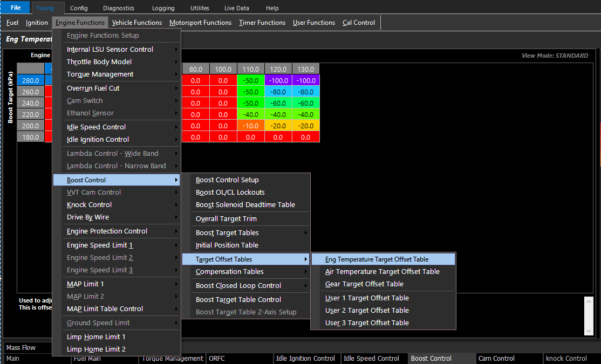Open the Config tab
Image resolution: width=601 pixels, height=364 pixels.
(79, 8)
